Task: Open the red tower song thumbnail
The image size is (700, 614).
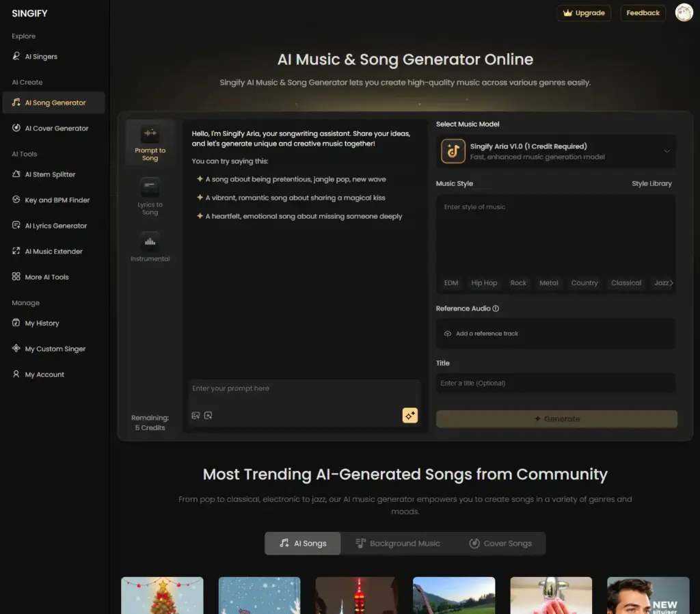Action: coord(357,596)
